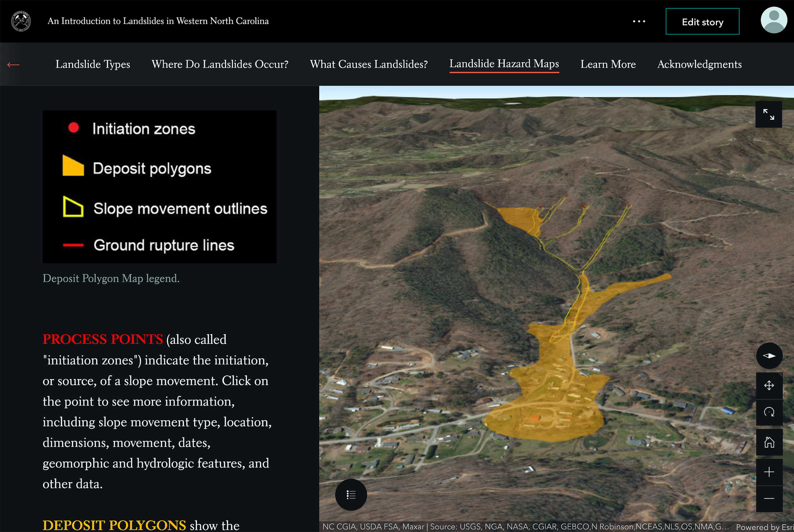794x532 pixels.
Task: Open the Acknowledgments section
Action: click(x=699, y=64)
